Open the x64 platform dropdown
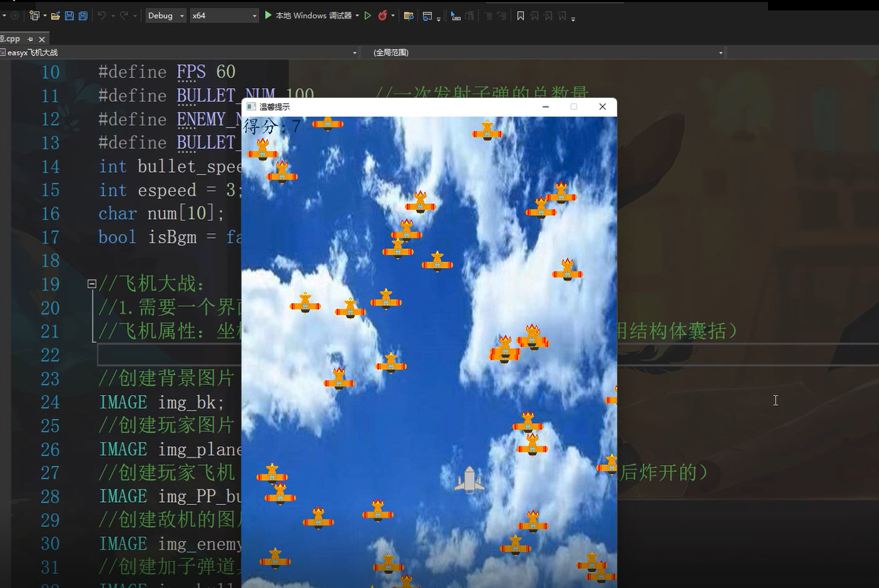Screen dimensions: 879x588 coord(253,15)
